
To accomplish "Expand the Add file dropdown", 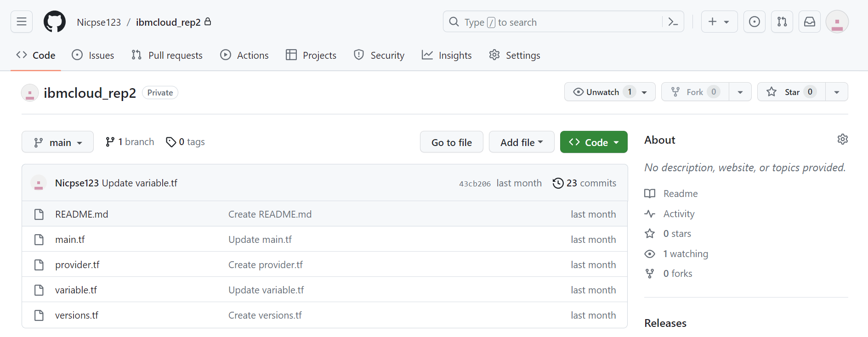I will 521,142.
